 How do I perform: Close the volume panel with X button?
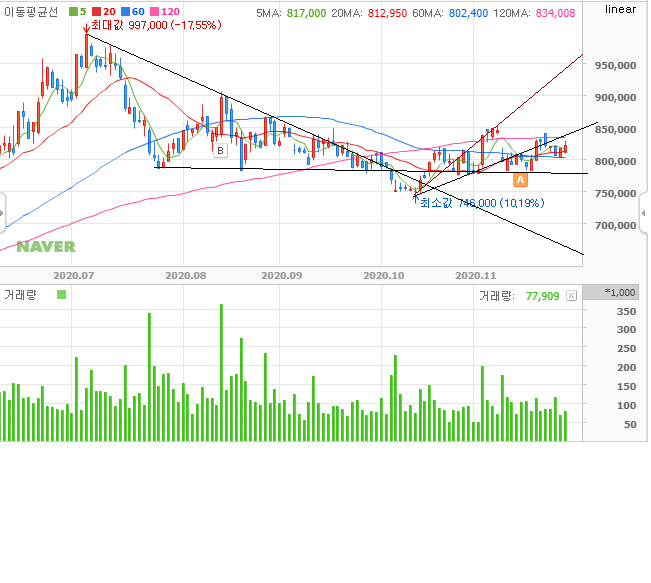click(x=572, y=296)
